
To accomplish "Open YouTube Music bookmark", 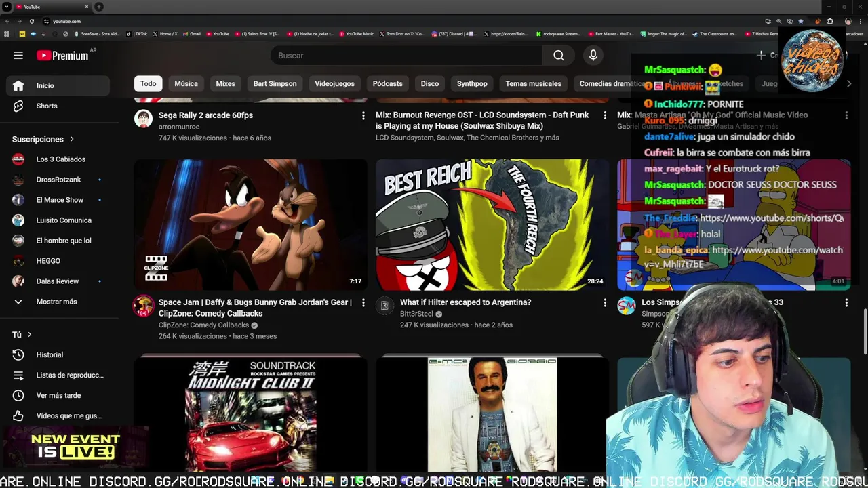I will (x=356, y=33).
